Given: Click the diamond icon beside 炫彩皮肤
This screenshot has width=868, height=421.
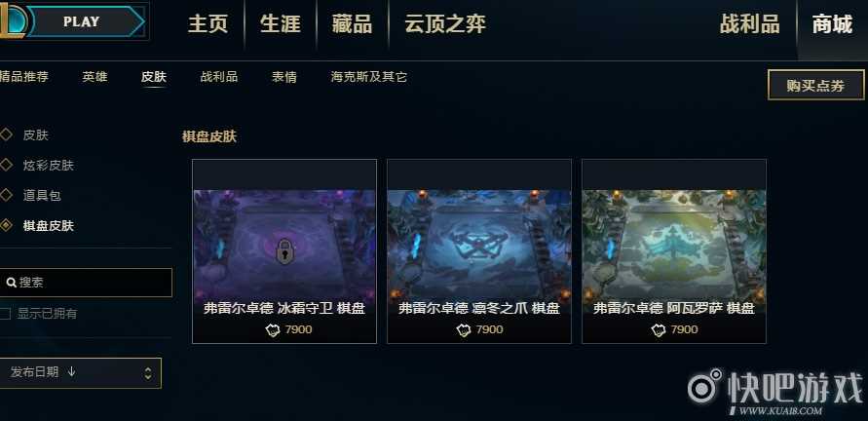Looking at the screenshot, I should (6, 165).
